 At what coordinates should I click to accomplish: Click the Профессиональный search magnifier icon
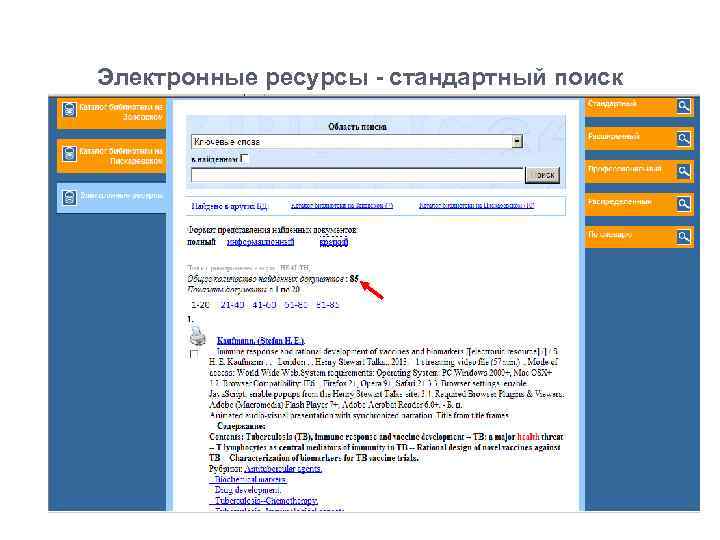click(x=683, y=172)
